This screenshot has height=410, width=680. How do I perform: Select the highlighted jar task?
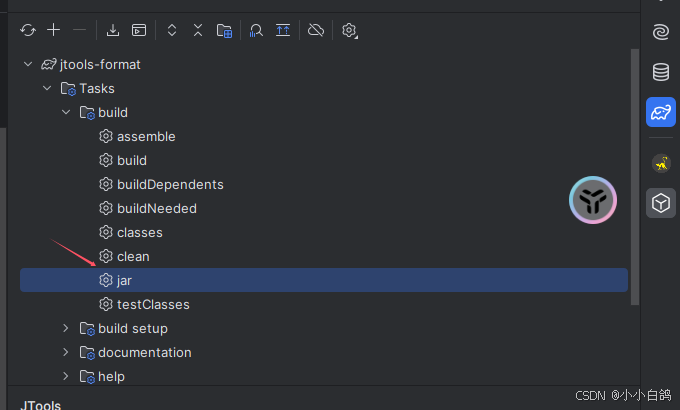(x=324, y=280)
